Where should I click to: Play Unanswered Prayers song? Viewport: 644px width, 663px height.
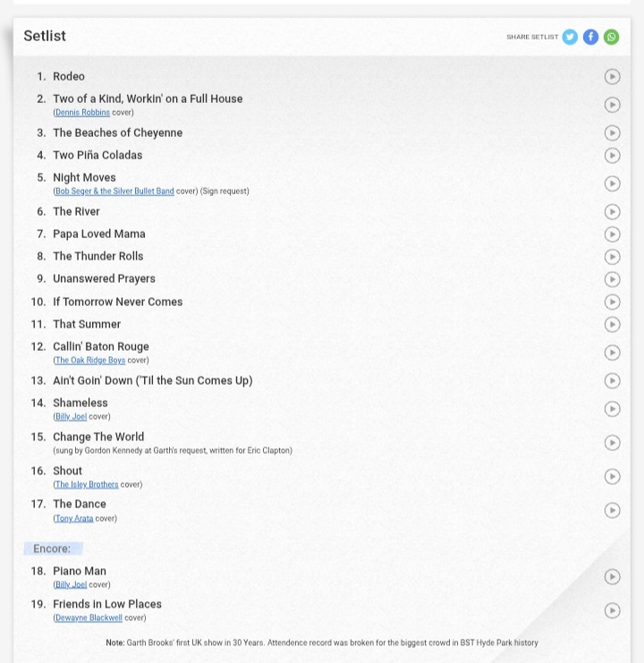click(x=612, y=279)
